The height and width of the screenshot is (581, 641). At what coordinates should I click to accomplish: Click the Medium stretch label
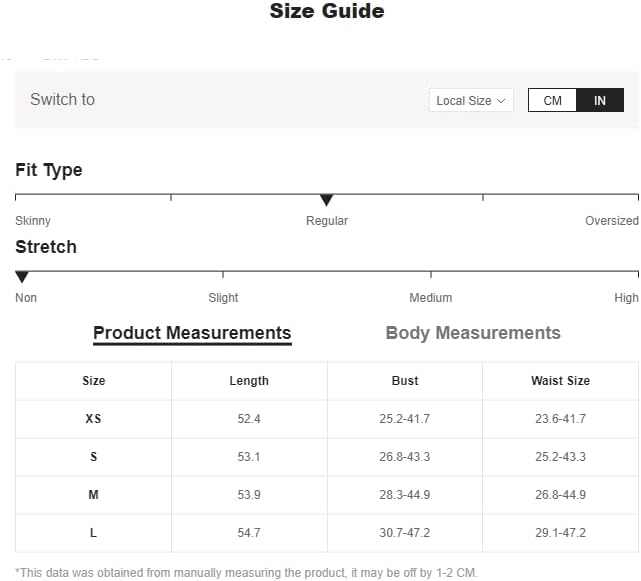point(430,298)
